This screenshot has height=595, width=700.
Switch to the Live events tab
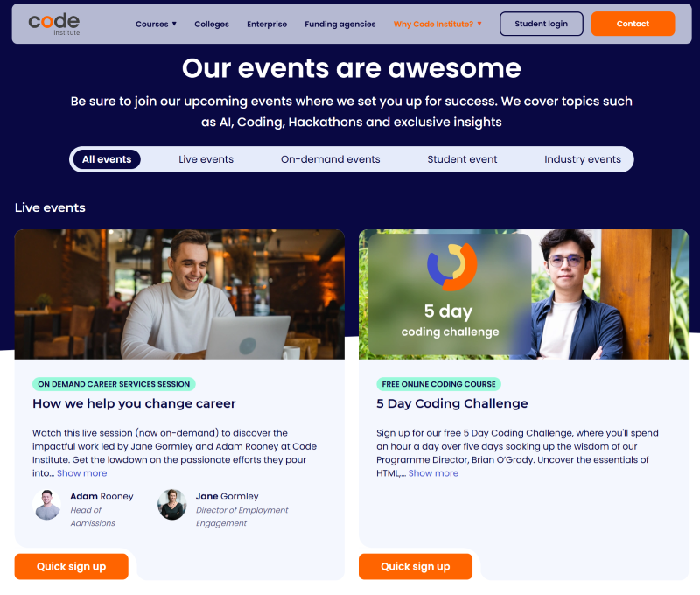pyautogui.click(x=206, y=159)
